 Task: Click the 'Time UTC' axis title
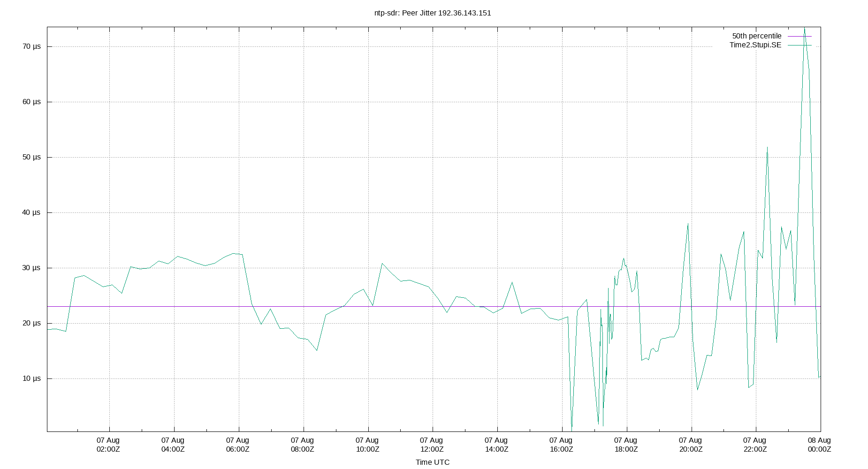[433, 462]
